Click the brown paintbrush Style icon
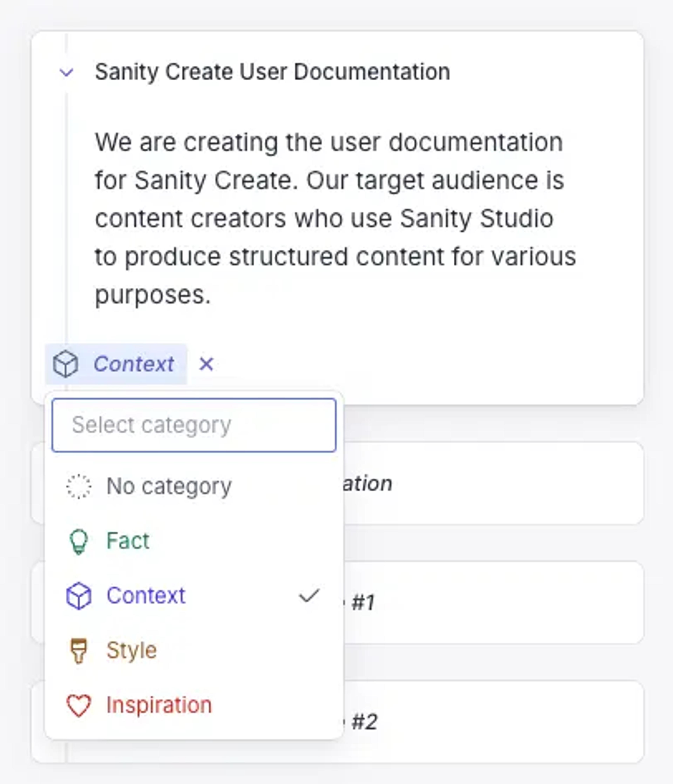The image size is (673, 784). (x=79, y=651)
